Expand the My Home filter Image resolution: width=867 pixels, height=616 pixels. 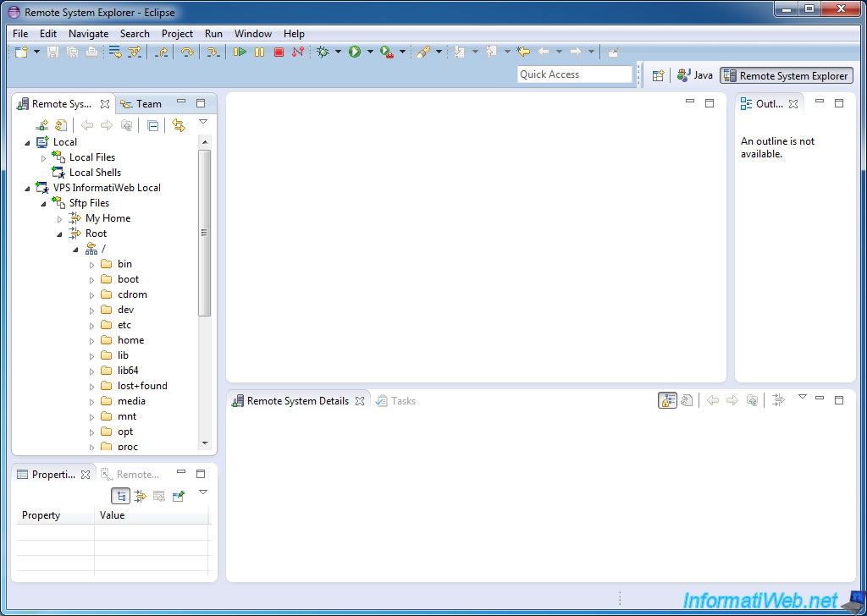tap(60, 219)
